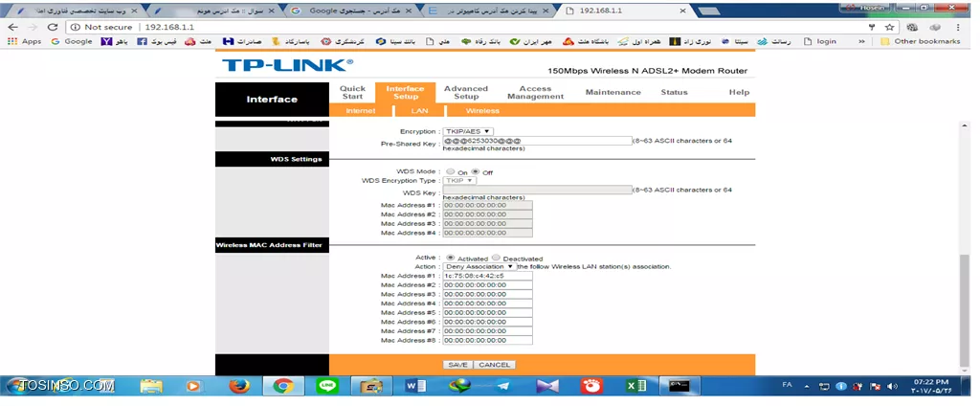Open the login bookmark
The width and height of the screenshot is (980, 406).
pyautogui.click(x=819, y=41)
